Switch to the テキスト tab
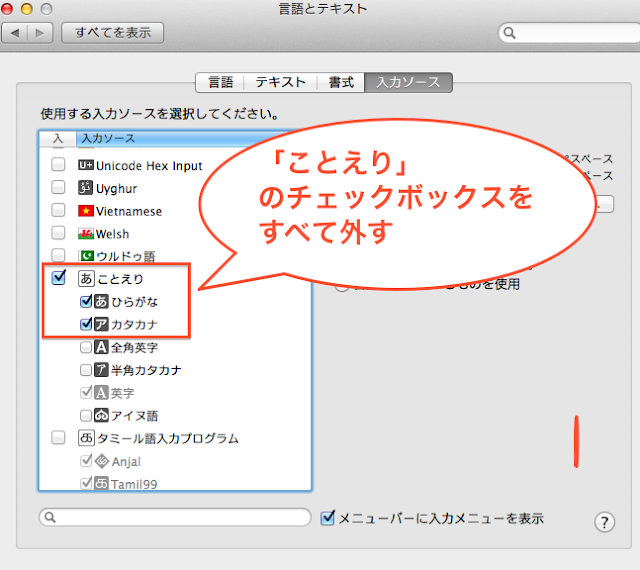This screenshot has height=570, width=640. click(280, 82)
